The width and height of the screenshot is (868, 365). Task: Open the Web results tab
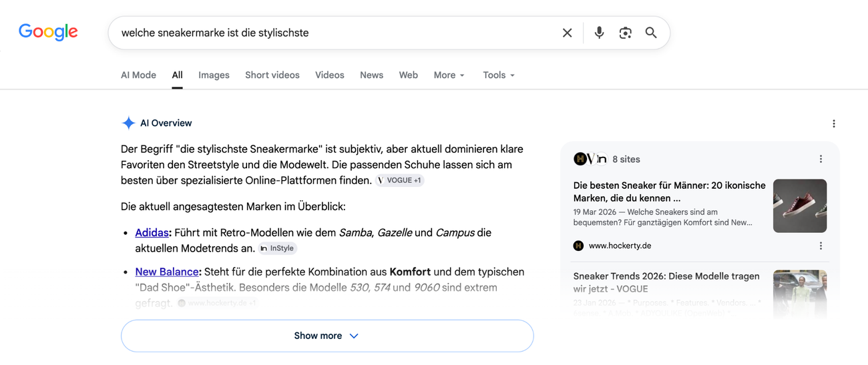[409, 75]
